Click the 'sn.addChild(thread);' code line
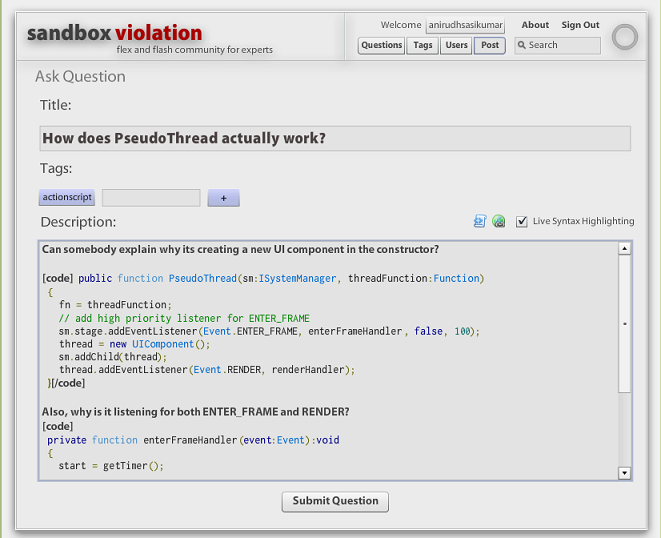The height and width of the screenshot is (538, 661). click(x=113, y=357)
